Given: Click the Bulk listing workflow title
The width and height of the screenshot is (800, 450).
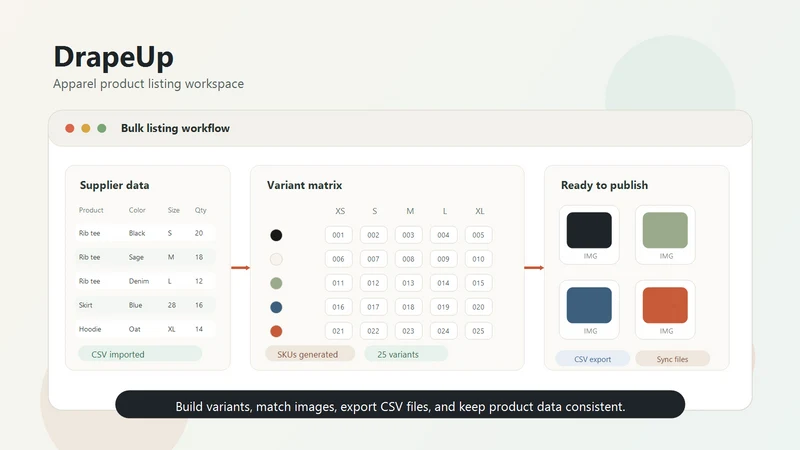Looking at the screenshot, I should point(175,128).
